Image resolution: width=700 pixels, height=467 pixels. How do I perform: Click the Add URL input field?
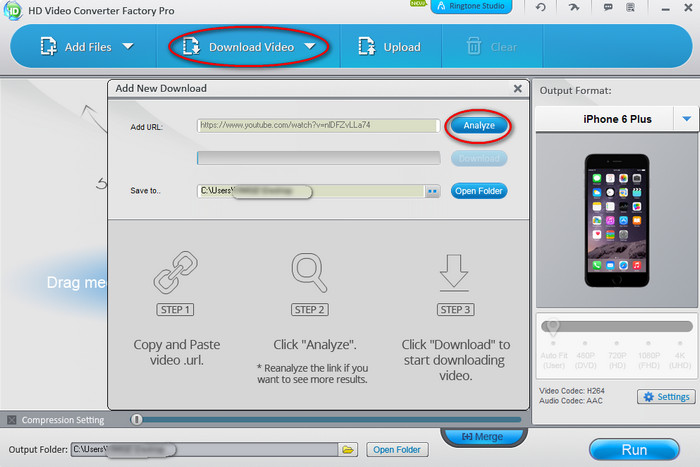click(x=318, y=125)
